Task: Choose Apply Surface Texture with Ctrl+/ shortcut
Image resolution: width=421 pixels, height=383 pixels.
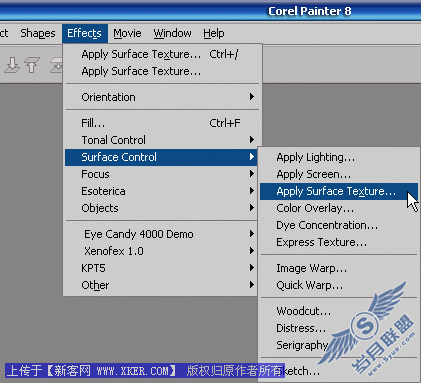Action: coord(161,54)
